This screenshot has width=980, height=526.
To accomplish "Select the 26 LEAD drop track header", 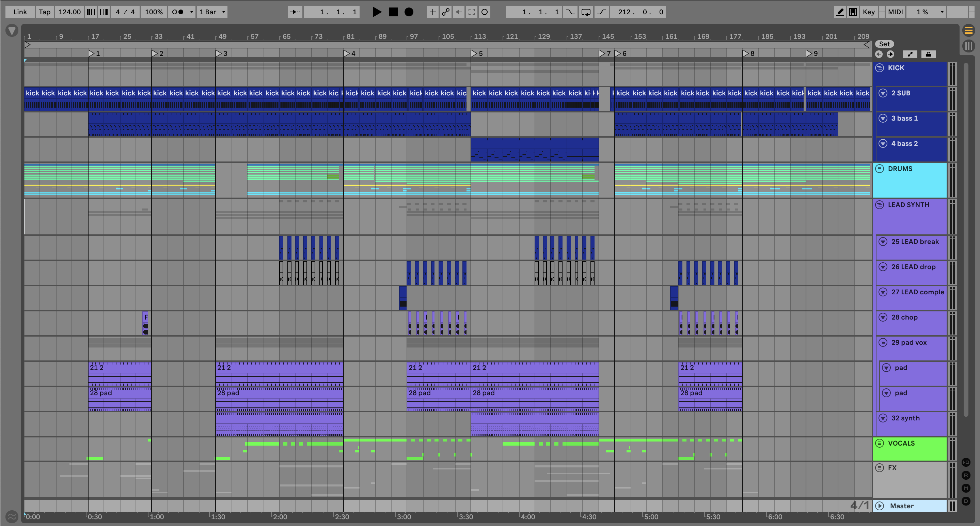I will (x=912, y=273).
